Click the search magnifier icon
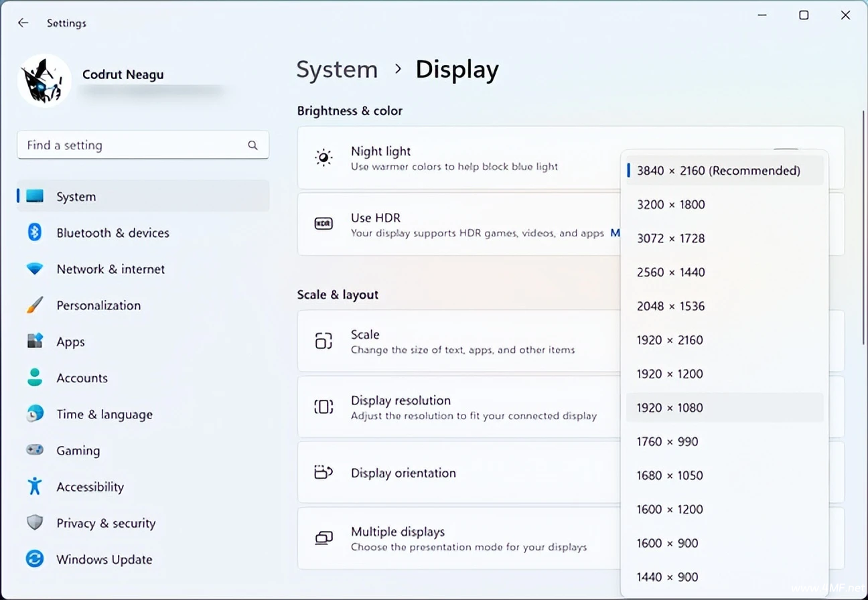 [252, 145]
